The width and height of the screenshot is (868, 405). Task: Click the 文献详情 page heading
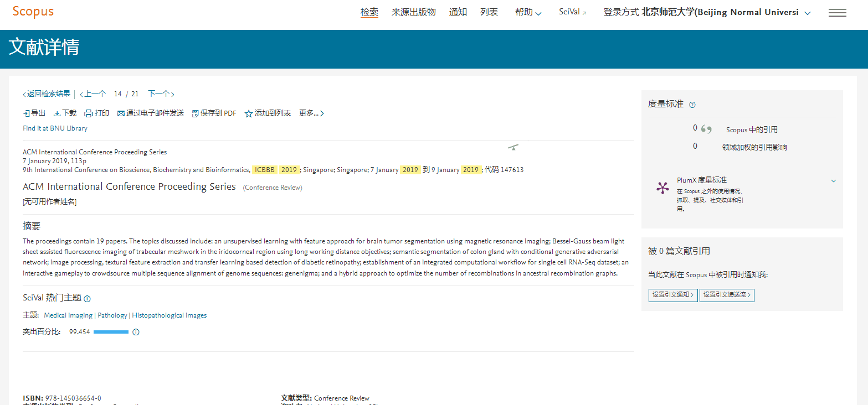44,48
